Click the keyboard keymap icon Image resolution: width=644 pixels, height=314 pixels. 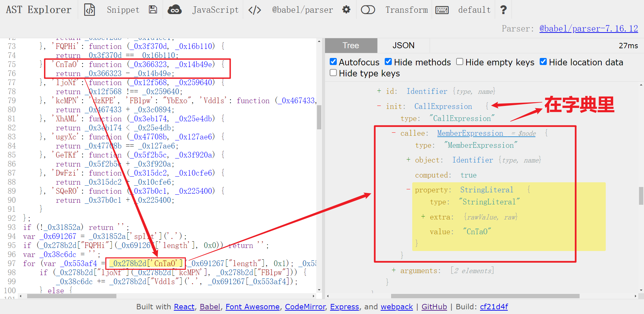(x=442, y=10)
